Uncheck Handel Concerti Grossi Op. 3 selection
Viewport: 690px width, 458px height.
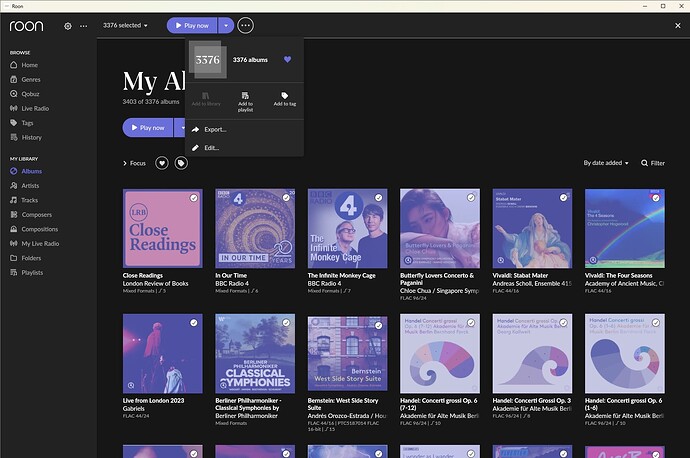coord(563,323)
